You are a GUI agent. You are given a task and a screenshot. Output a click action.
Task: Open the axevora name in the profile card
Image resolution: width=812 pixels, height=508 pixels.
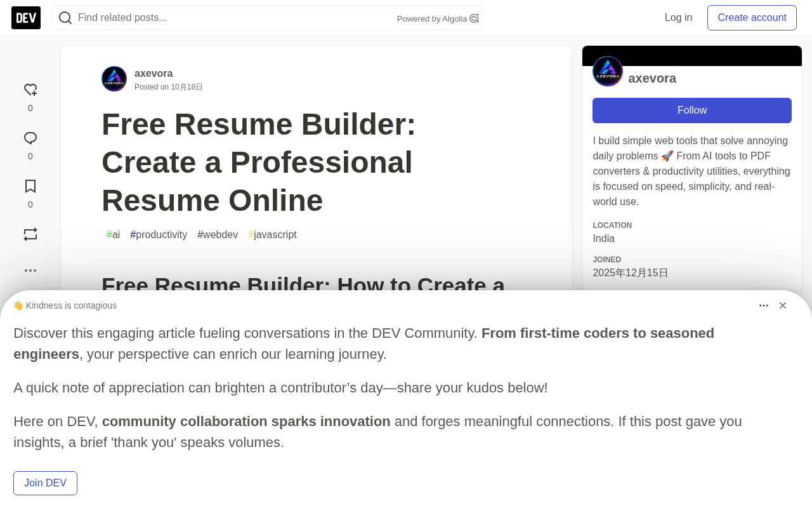652,78
